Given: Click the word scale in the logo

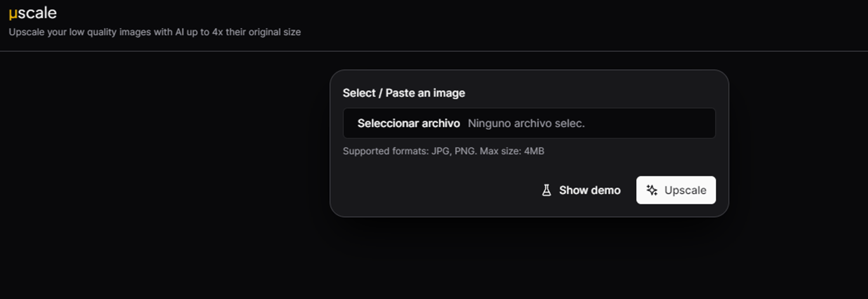Looking at the screenshot, I should [37, 13].
